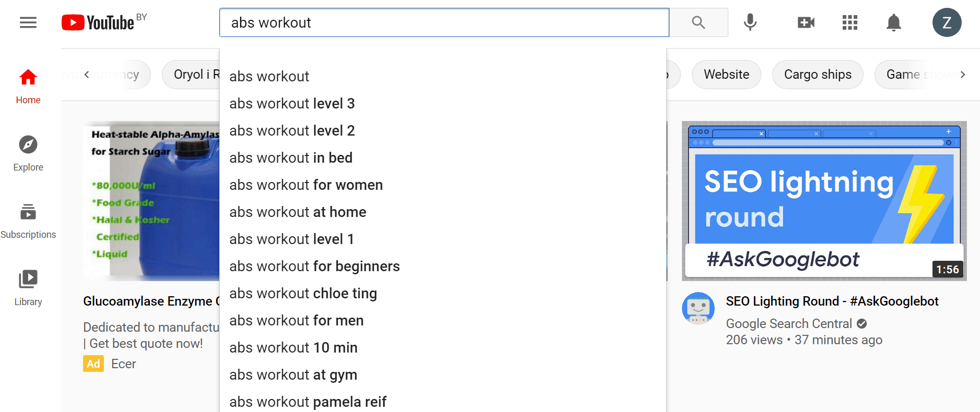Open the notifications bell
Viewport: 980px width, 412px height.
point(894,22)
